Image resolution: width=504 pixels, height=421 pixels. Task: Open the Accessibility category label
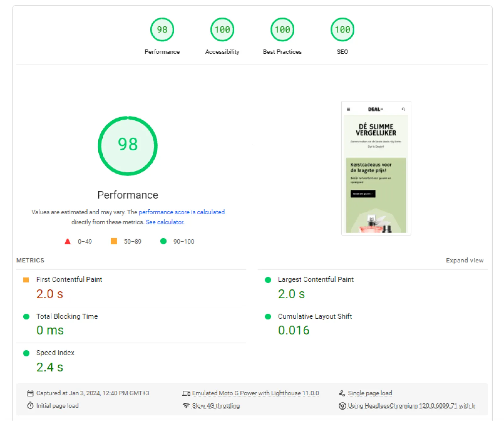pos(222,52)
